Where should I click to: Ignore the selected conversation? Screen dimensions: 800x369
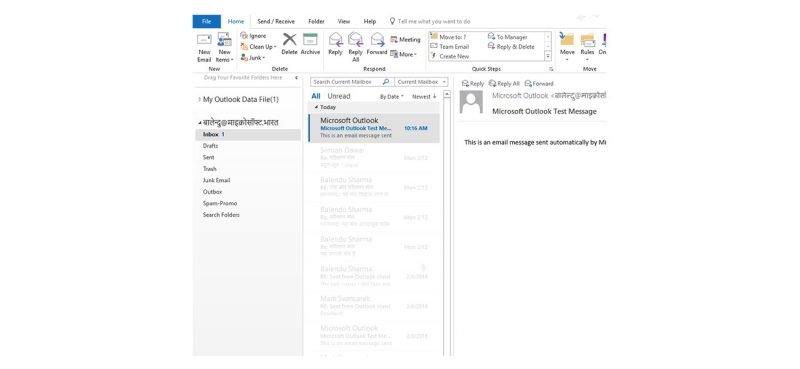coord(253,36)
